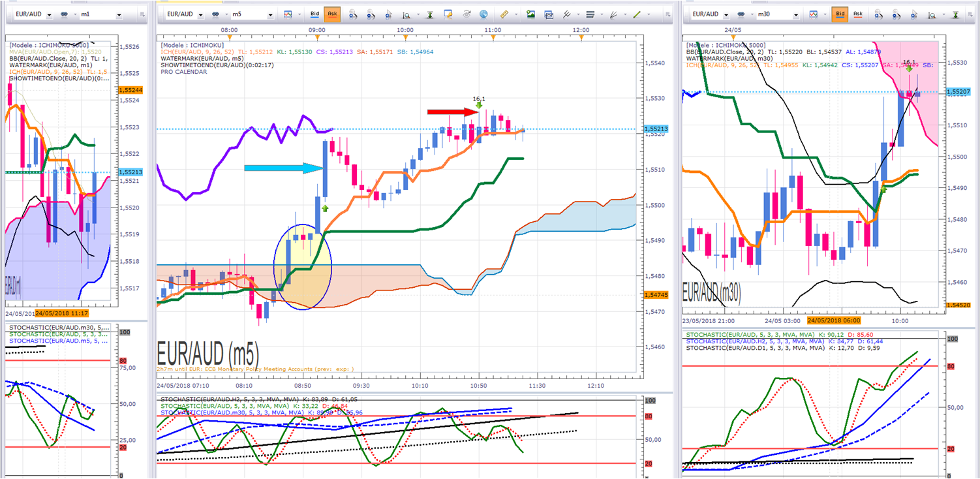Viewport: 980px width, 479px height.
Task: Click the picture snapshot icon in the m5 toolbar
Action: [x=530, y=14]
